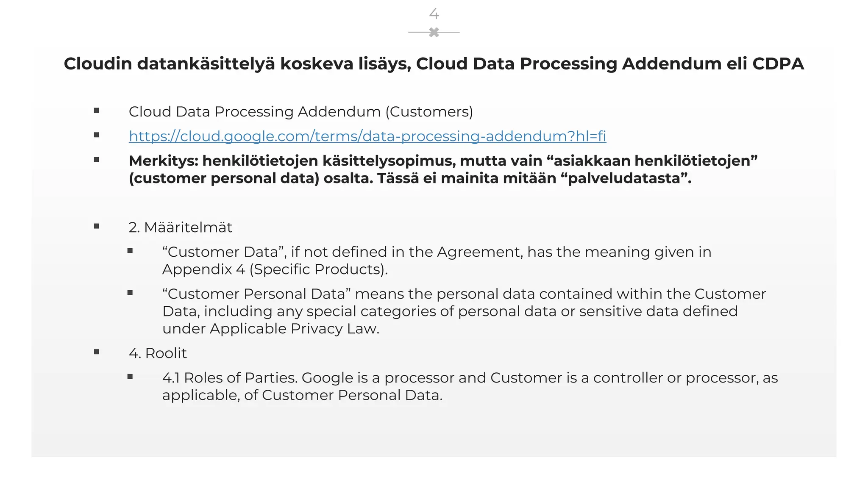Click the sub-bullet before the "Customer Data" definition
Image resolution: width=868 pixels, height=488 pixels.
coord(130,251)
